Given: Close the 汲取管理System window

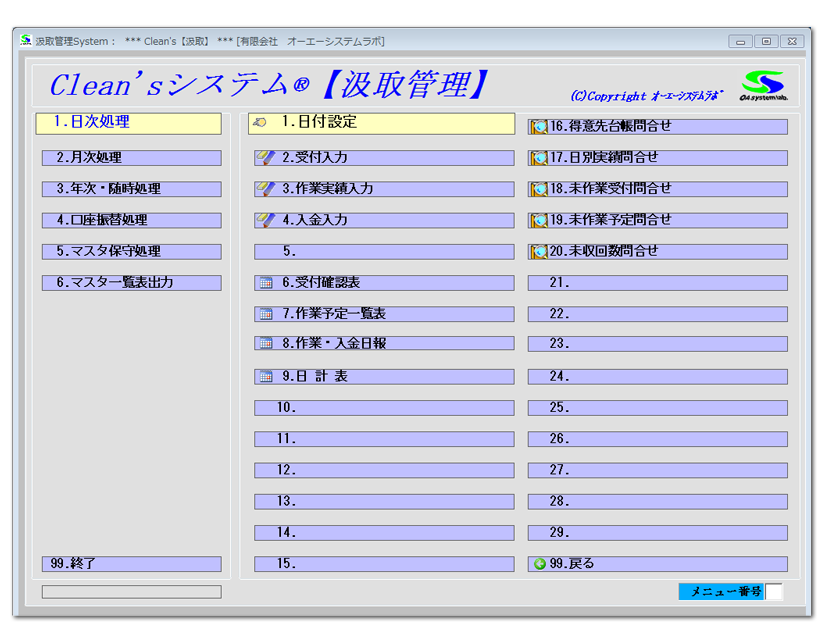Looking at the screenshot, I should pos(792,42).
